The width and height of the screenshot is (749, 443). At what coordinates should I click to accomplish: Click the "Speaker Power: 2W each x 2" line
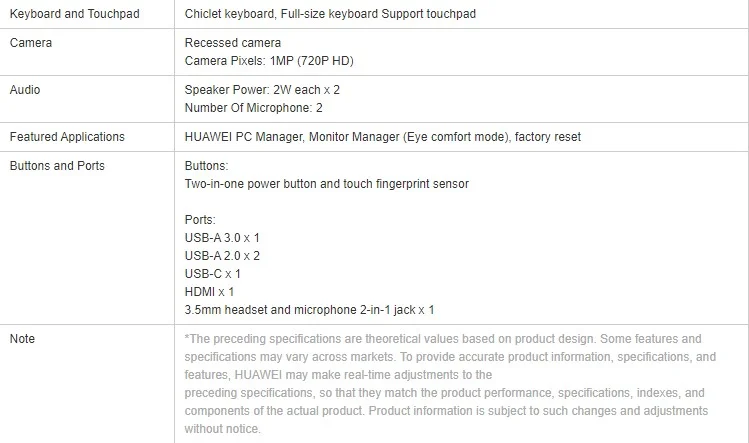(x=262, y=90)
